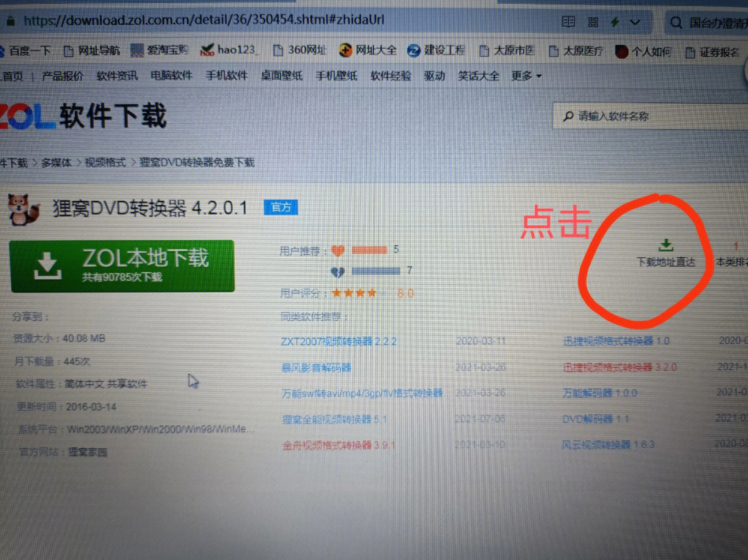748x560 pixels.
Task: Open DVD解码器 1.1 link
Action: coord(595,419)
